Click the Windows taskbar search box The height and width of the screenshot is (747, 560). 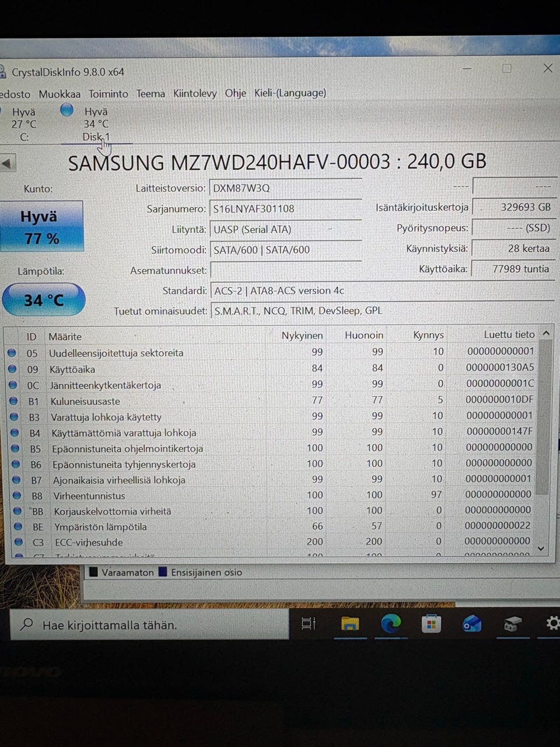pos(149,624)
